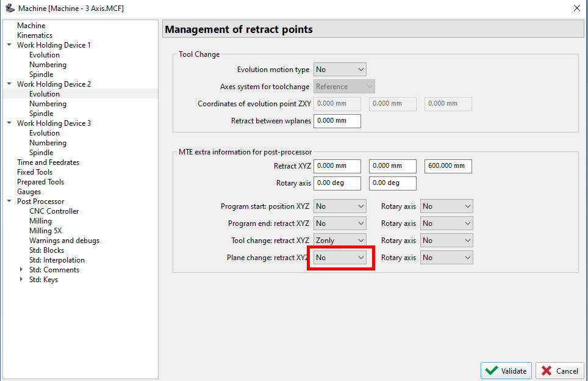Viewport: 588px width, 381px height.
Task: Open Rotary axis dropdown for Plane change
Action: pyautogui.click(x=446, y=258)
